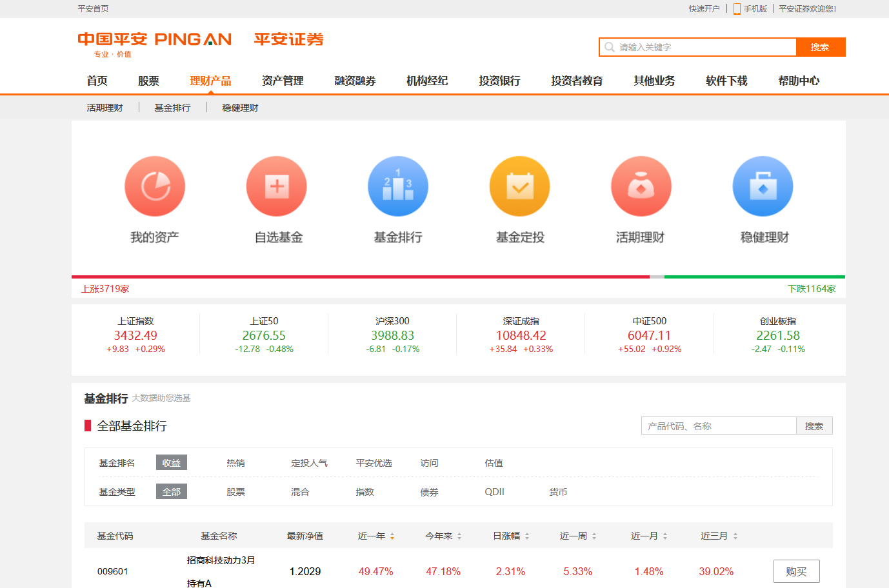The height and width of the screenshot is (588, 889).
Task: Open the 机构经纪 main menu item
Action: [427, 81]
